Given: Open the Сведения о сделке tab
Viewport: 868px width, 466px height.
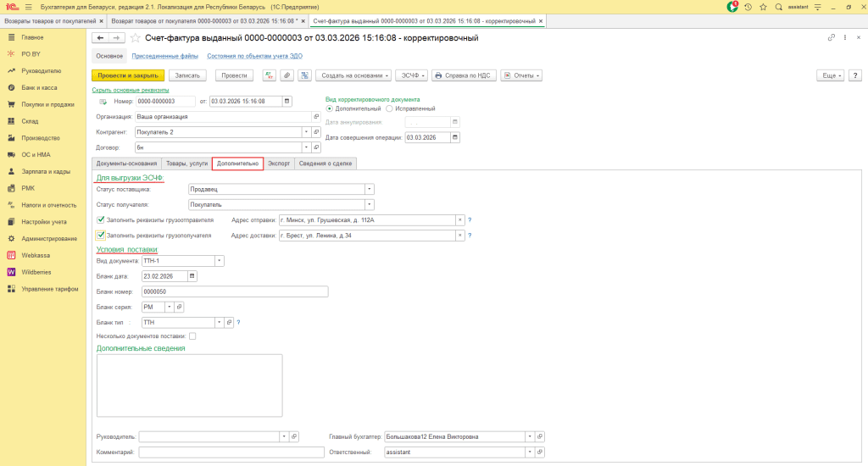Looking at the screenshot, I should pos(325,163).
